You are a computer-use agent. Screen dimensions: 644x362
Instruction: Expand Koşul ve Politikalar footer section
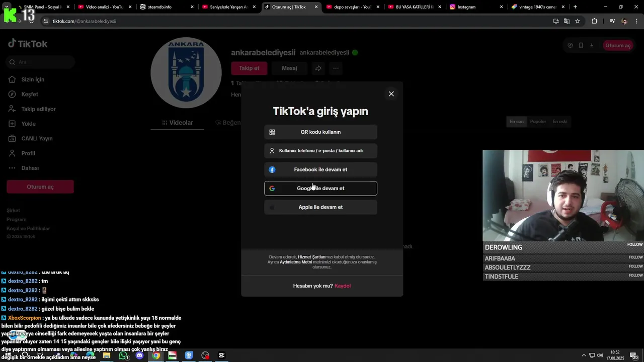pyautogui.click(x=28, y=229)
